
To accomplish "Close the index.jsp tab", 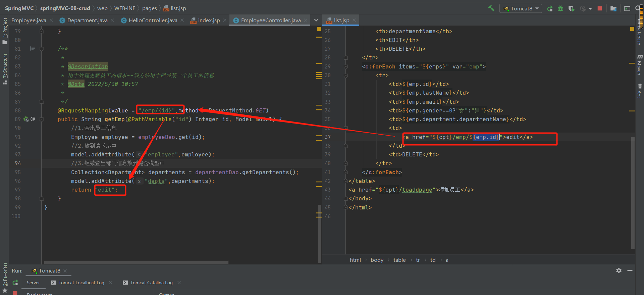I will click(x=225, y=20).
